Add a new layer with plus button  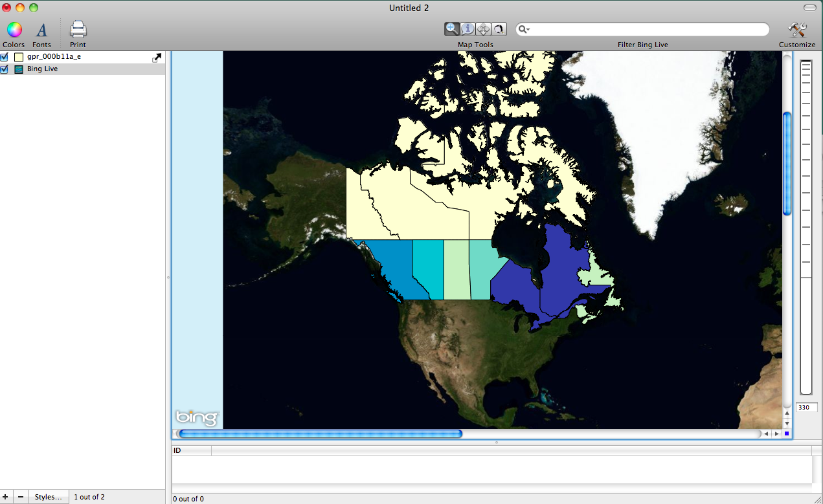pyautogui.click(x=5, y=497)
